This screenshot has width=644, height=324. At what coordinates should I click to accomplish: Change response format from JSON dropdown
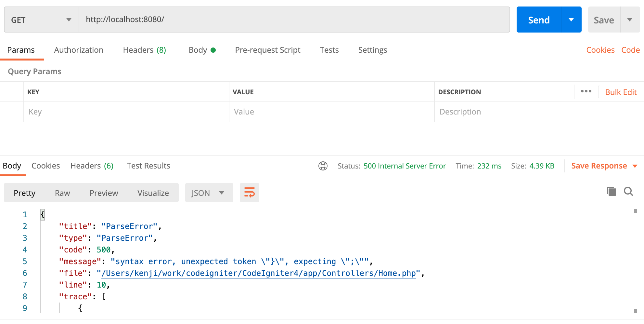click(x=209, y=193)
